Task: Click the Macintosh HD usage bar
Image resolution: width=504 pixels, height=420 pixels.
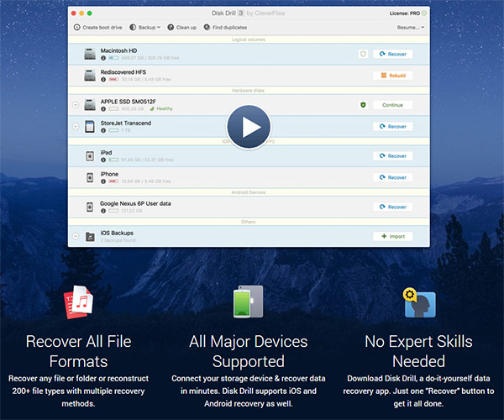Action: tap(113, 58)
